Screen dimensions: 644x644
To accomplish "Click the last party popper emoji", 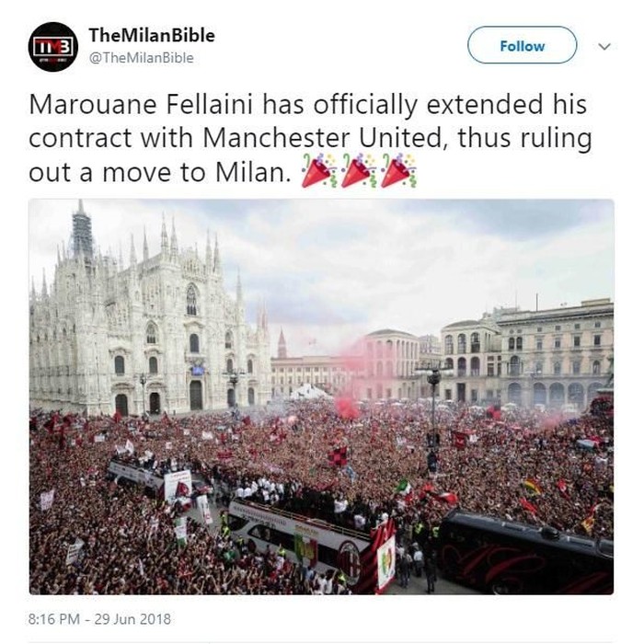I will point(398,171).
